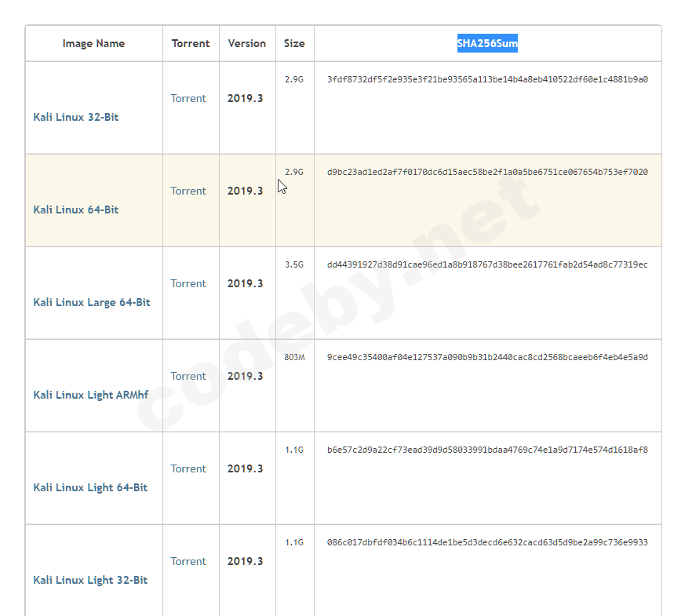
Task: Click the Image Name column header
Action: pos(93,44)
